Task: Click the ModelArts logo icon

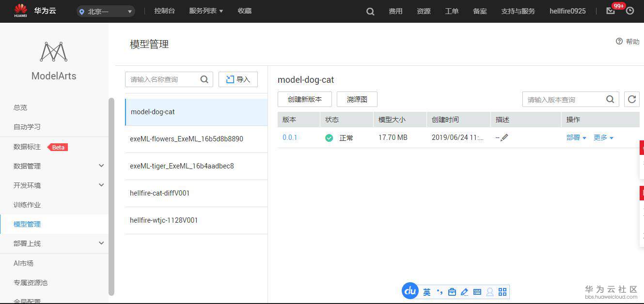Action: 53,52
